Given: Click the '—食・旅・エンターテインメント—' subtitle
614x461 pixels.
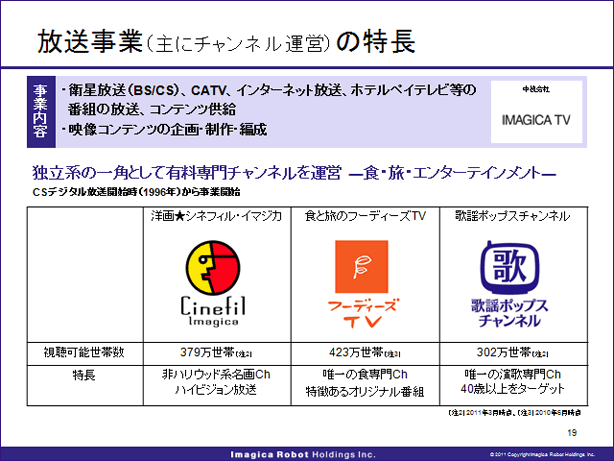Looking at the screenshot, I should [452, 173].
